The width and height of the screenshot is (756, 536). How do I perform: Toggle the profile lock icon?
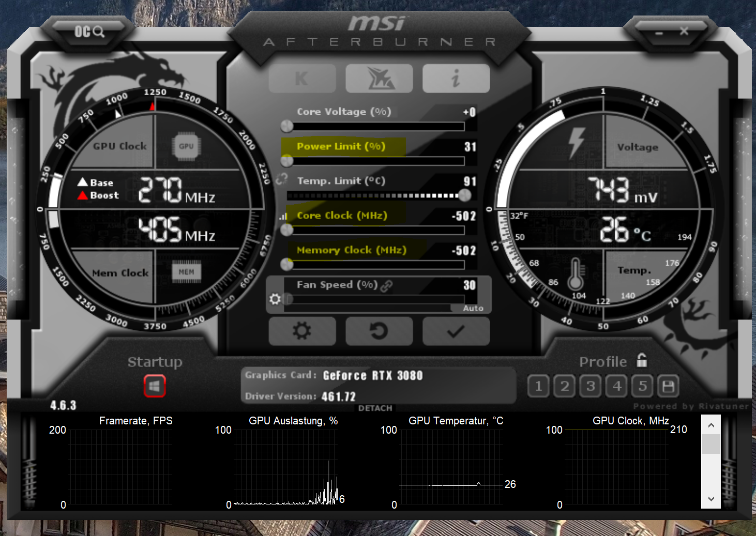642,360
